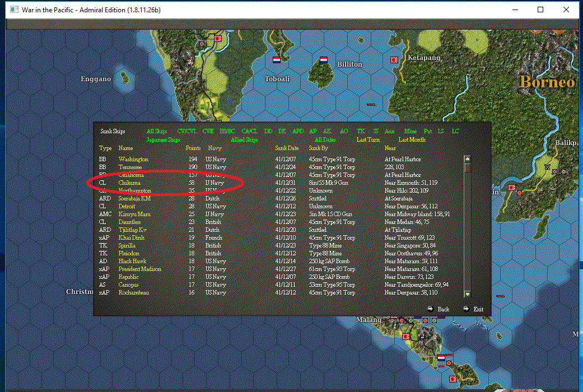Screen dimensions: 583x392
Task: Open the Chikuma ship entry
Action: 129,183
